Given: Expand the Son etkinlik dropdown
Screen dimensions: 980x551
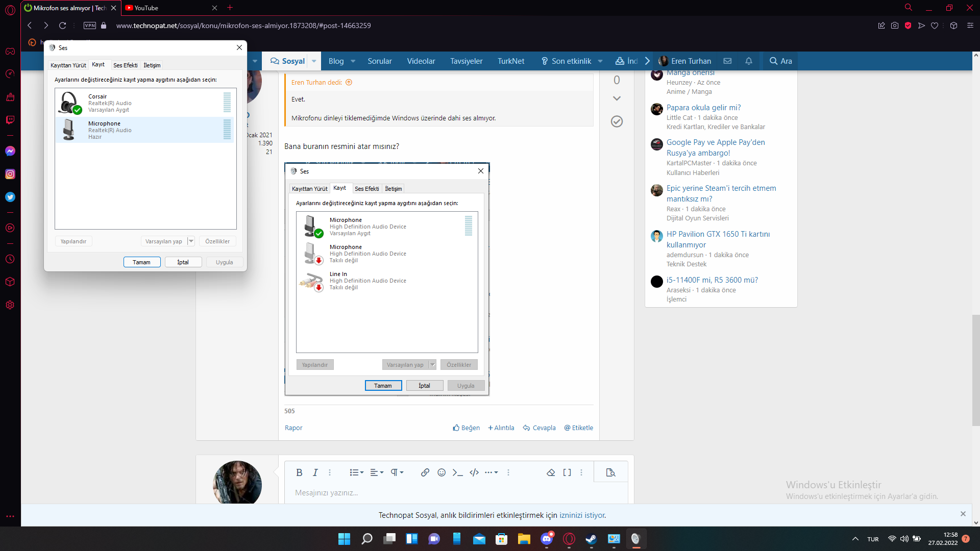Looking at the screenshot, I should pos(600,61).
